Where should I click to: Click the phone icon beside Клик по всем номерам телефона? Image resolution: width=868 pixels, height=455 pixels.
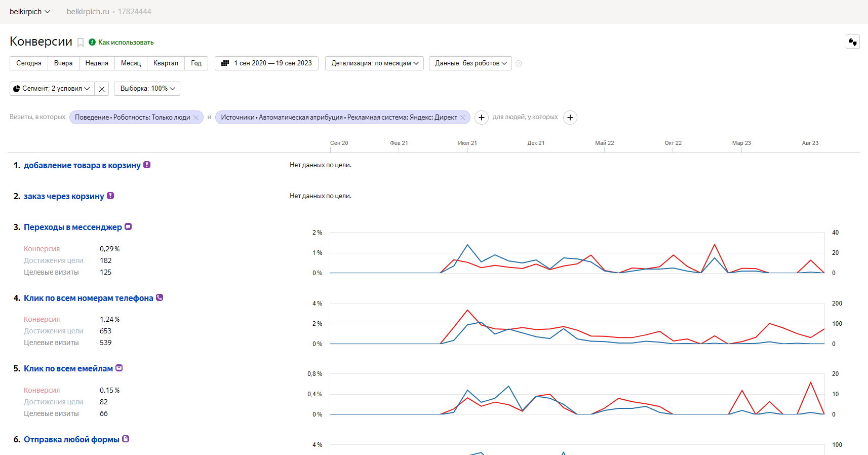tap(160, 297)
